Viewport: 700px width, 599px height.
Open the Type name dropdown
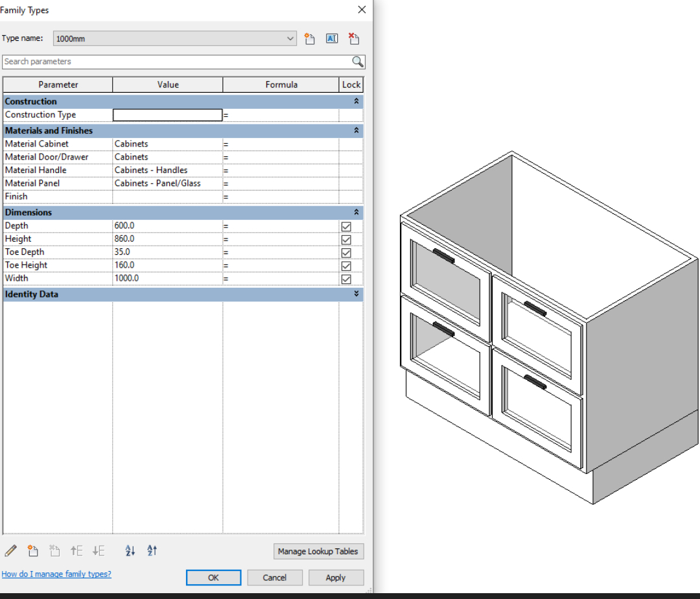tap(290, 39)
